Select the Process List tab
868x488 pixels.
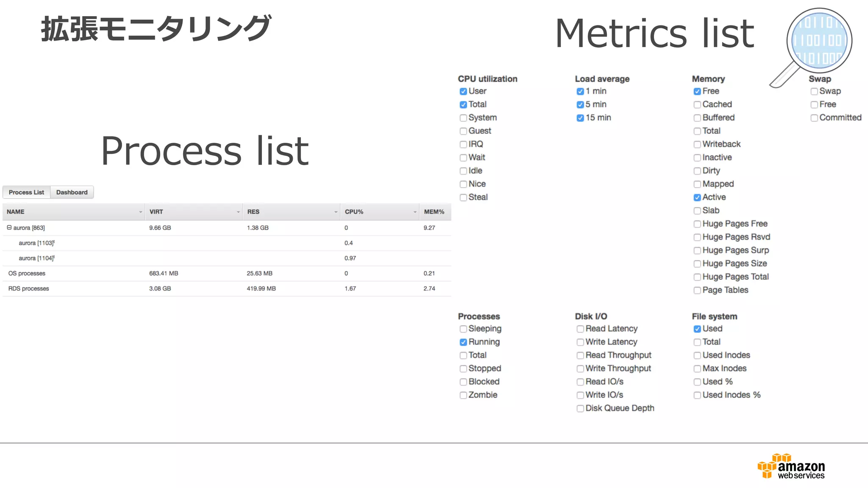[26, 192]
